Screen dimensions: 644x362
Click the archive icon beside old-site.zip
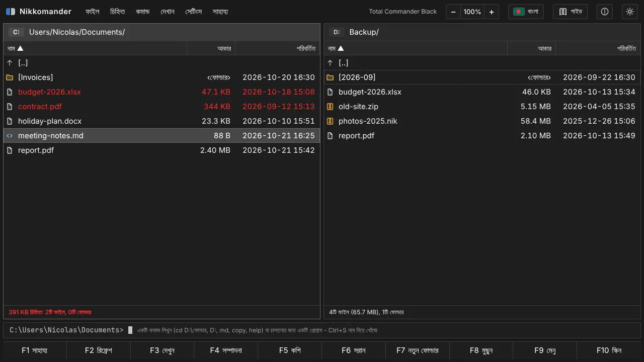(330, 107)
